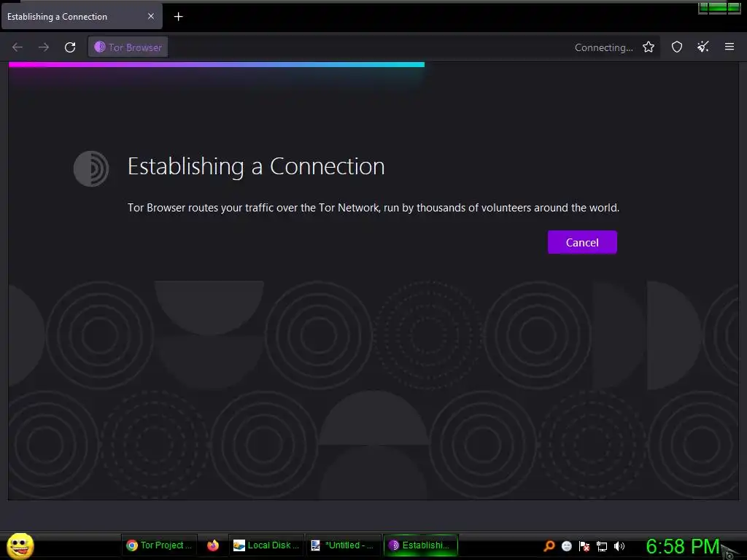Image resolution: width=747 pixels, height=560 pixels.
Task: Click the green window control buttons
Action: pyautogui.click(x=719, y=7)
